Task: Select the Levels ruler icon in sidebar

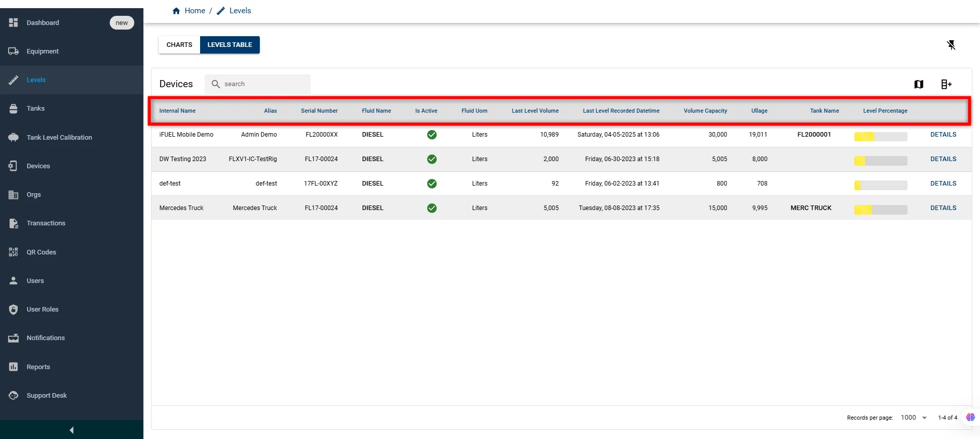Action: tap(14, 80)
